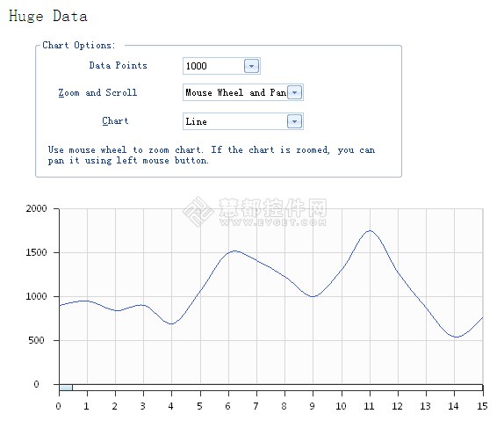
Task: Open the Data Points dropdown arrow
Action: (x=251, y=66)
